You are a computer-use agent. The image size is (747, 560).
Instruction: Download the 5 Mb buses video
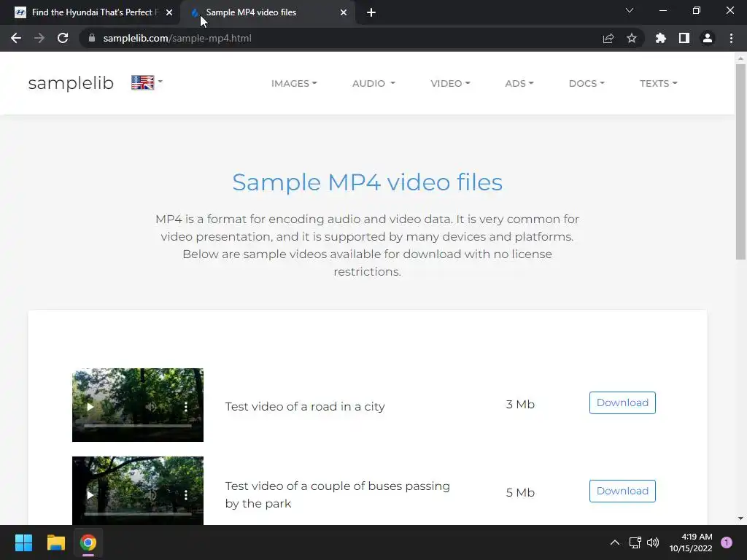[x=622, y=491]
